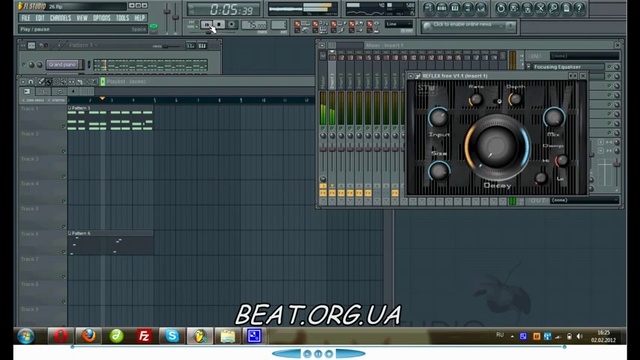Image resolution: width=640 pixels, height=360 pixels.
Task: Toggle Grand piano channel mute light
Action: point(24,64)
